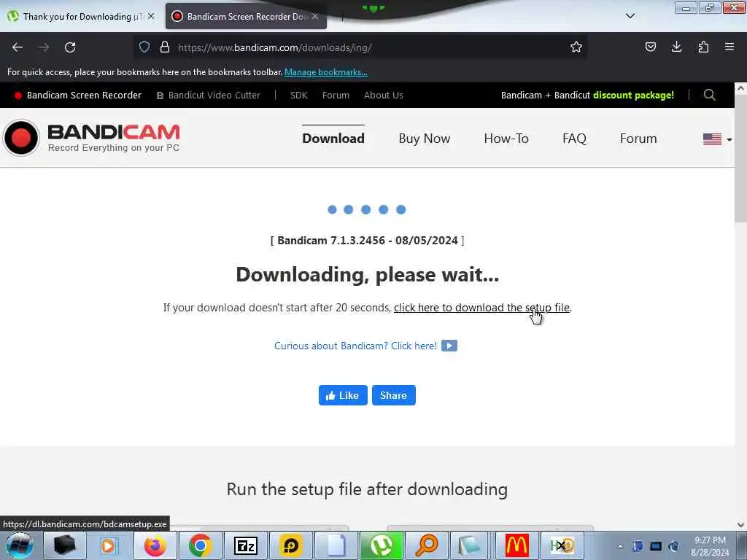
Task: Open the HxD editor taskbar icon
Action: [562, 545]
